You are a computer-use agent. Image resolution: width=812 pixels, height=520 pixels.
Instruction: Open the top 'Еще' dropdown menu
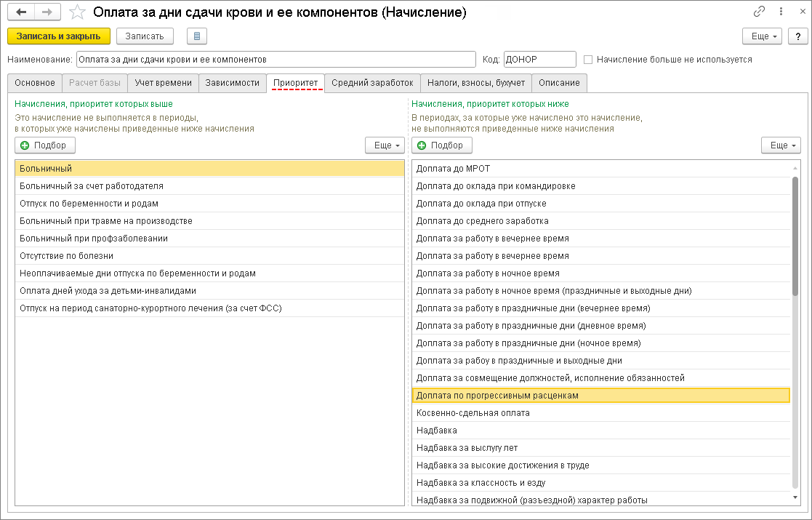761,36
